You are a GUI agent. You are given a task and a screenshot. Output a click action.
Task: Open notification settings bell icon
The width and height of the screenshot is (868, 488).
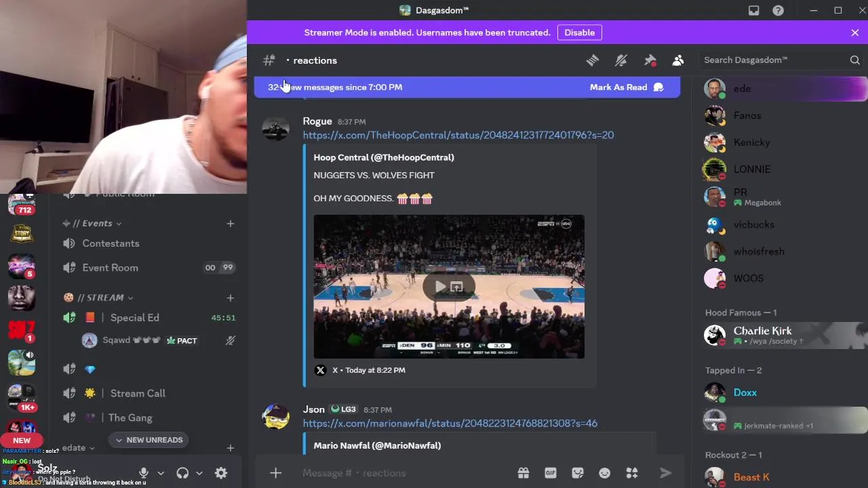point(621,60)
